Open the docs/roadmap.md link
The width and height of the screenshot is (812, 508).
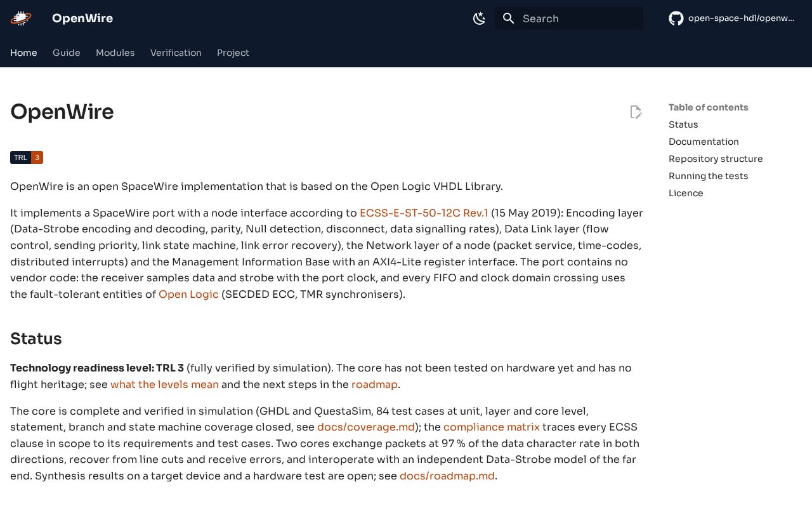[447, 476]
